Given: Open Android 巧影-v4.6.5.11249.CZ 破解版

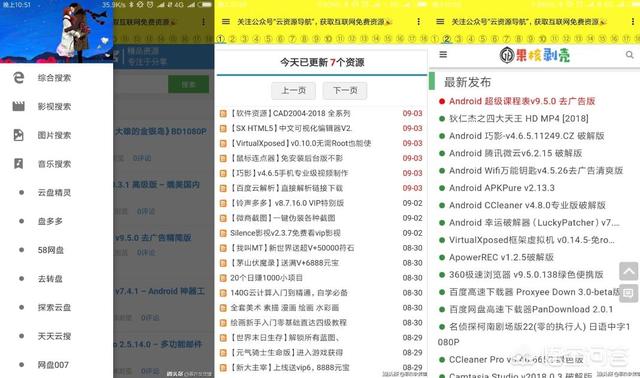Looking at the screenshot, I should point(527,136).
